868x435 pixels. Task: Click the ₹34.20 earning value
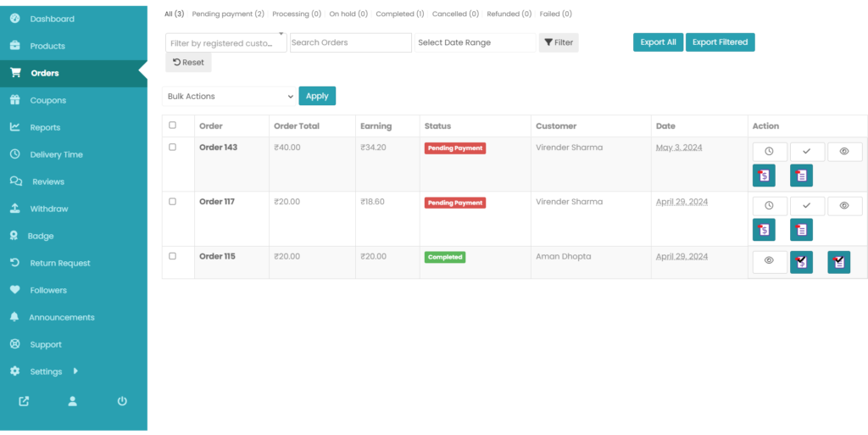tap(374, 148)
